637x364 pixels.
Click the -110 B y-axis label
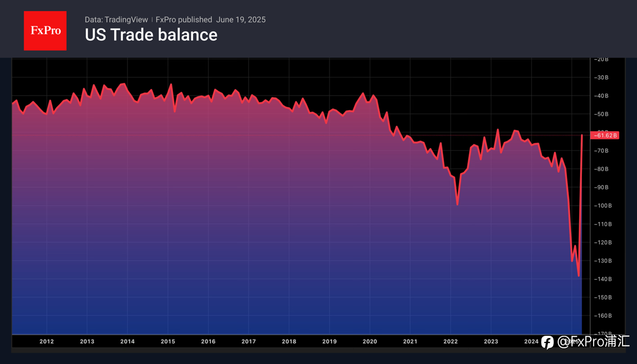pyautogui.click(x=603, y=224)
